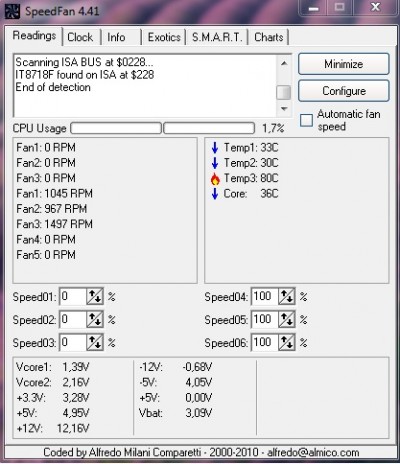Select the 'Fan1: 1045 RPM' reading

[x=54, y=193]
